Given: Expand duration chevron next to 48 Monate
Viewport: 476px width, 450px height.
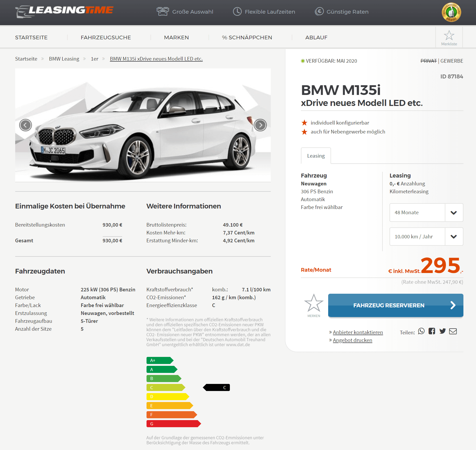Looking at the screenshot, I should point(454,213).
